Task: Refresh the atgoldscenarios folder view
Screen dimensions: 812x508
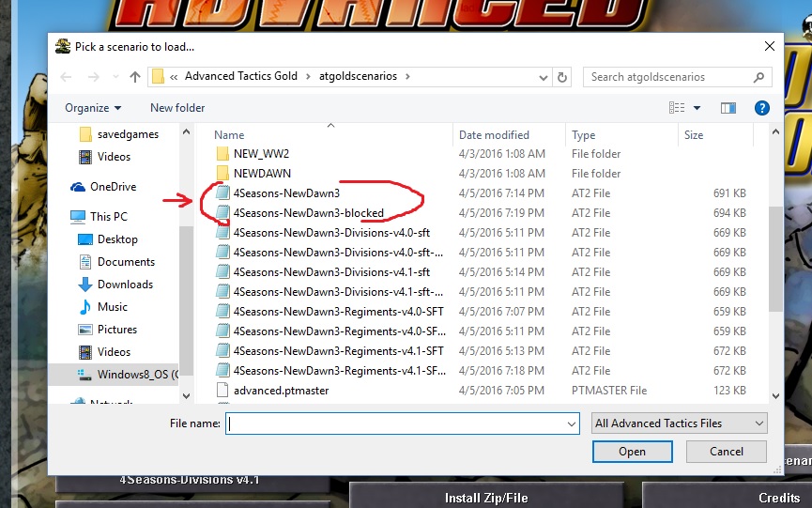Action: click(562, 77)
